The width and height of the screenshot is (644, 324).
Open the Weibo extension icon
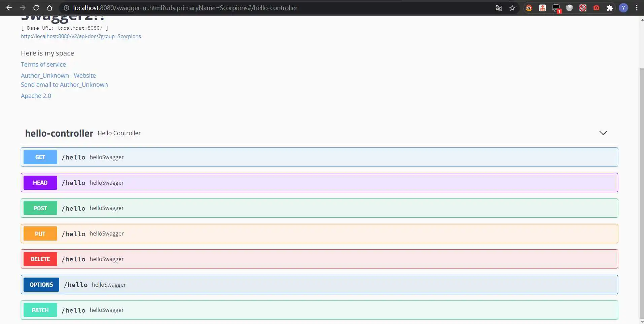[x=529, y=8]
